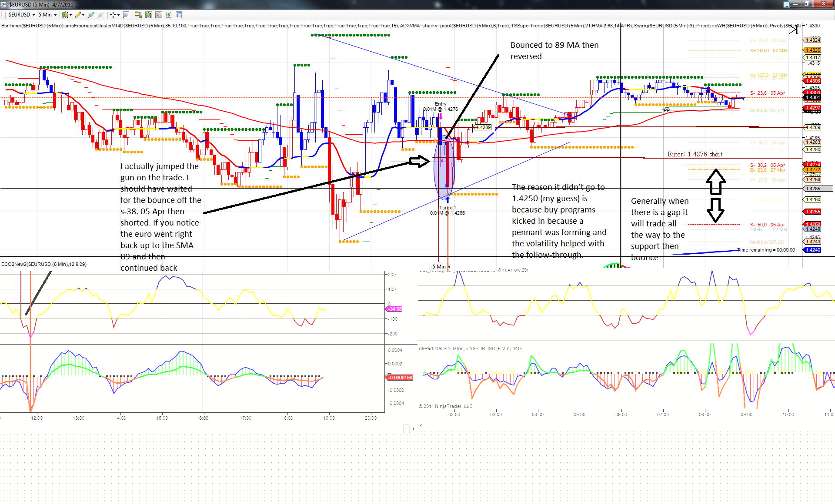Viewport: 835px width, 504px height.
Task: Click the 1.4243 price marker
Action: tap(812, 242)
